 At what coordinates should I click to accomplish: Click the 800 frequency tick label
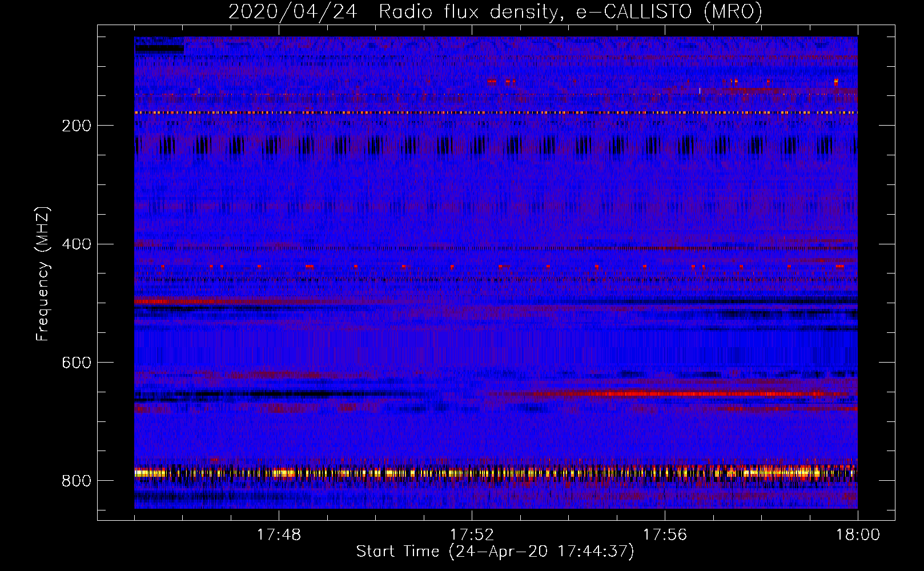[x=77, y=481]
